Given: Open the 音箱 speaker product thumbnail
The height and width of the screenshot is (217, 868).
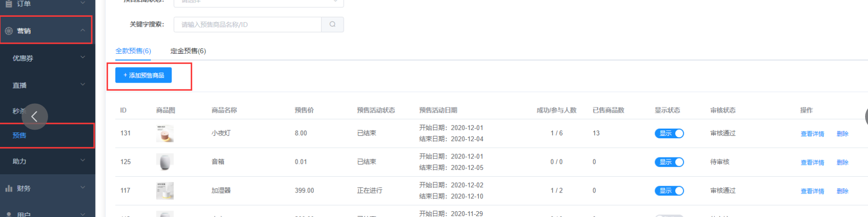Looking at the screenshot, I should pyautogui.click(x=165, y=162).
